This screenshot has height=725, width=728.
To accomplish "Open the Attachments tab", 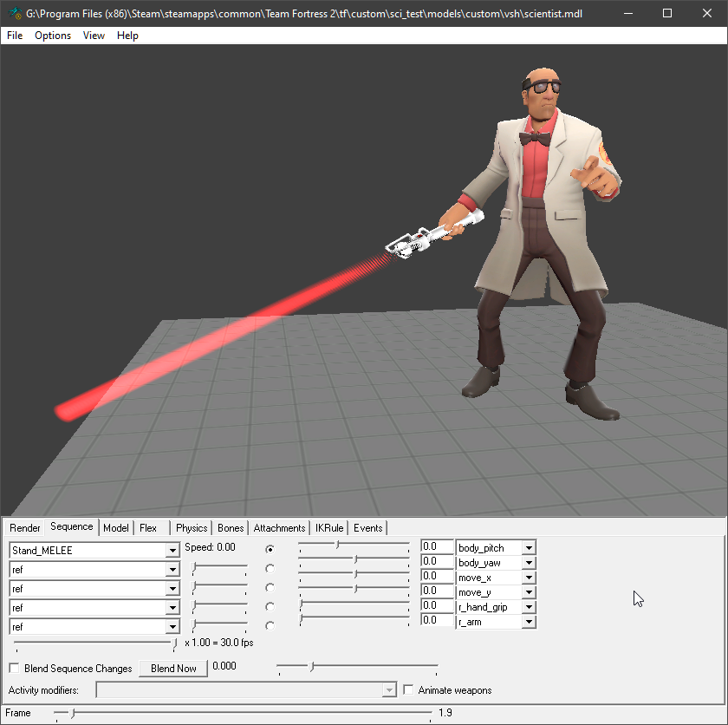I will point(279,528).
